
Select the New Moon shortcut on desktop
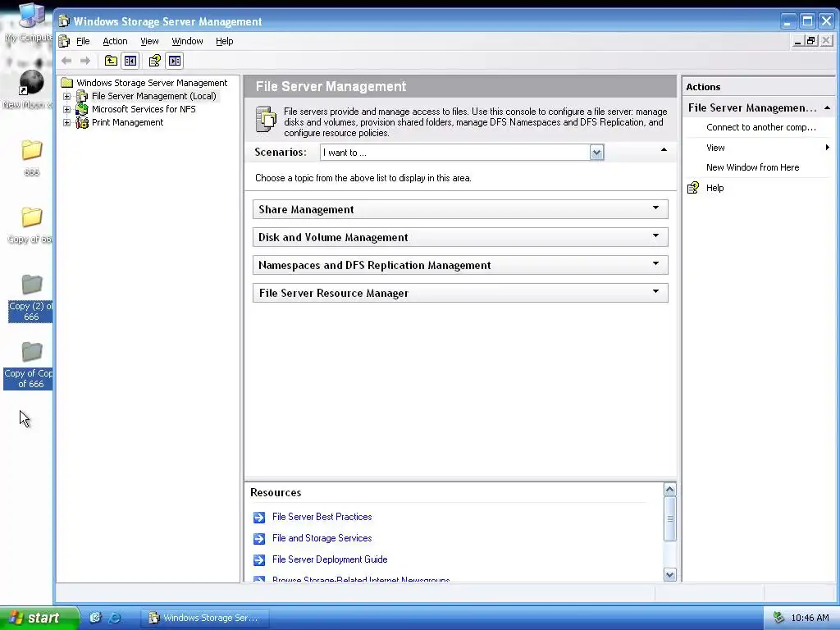(28, 89)
